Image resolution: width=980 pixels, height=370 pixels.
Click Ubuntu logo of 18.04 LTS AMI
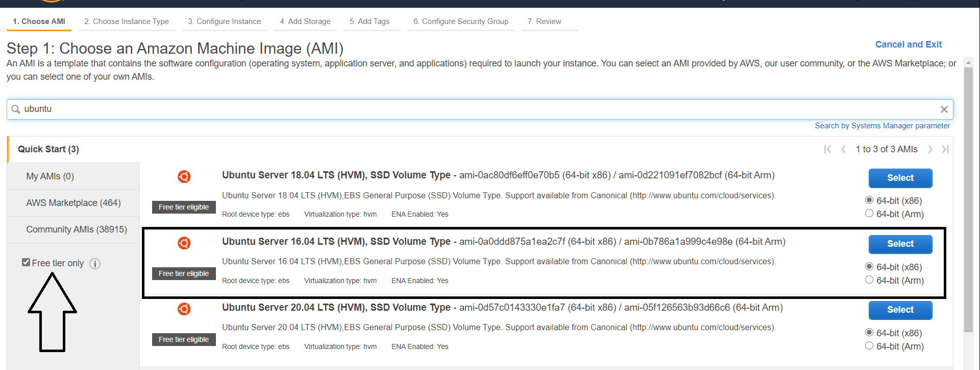pyautogui.click(x=184, y=176)
